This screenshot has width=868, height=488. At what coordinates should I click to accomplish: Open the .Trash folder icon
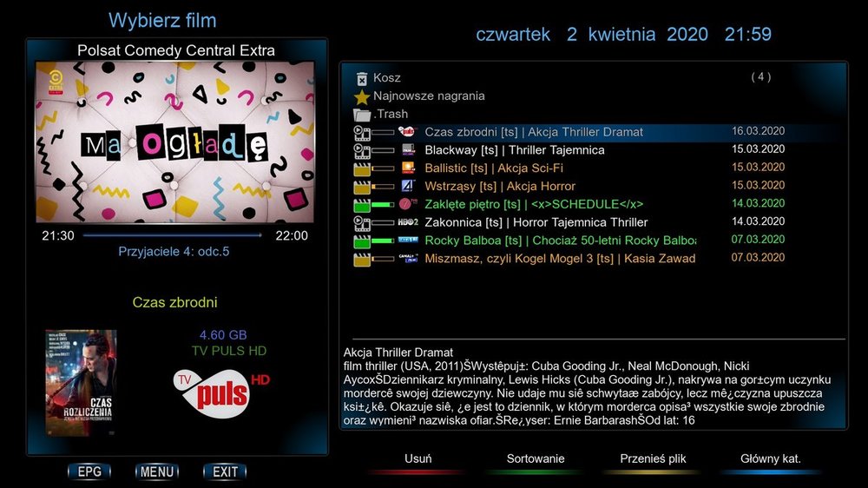point(362,115)
